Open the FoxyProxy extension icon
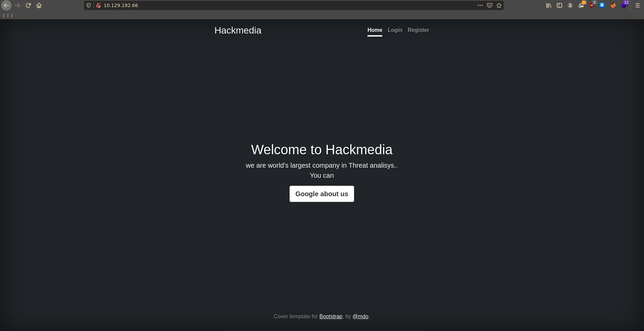This screenshot has height=331, width=644. click(613, 5)
